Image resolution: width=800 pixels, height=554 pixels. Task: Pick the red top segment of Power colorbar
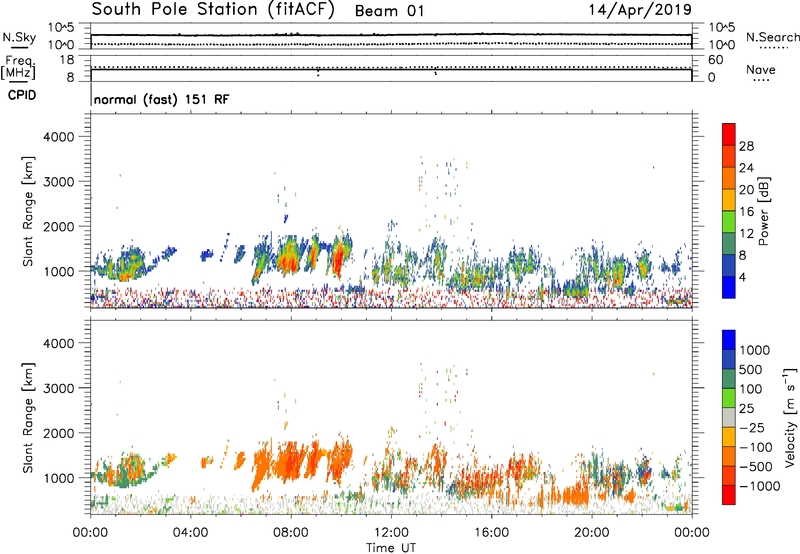click(x=729, y=135)
